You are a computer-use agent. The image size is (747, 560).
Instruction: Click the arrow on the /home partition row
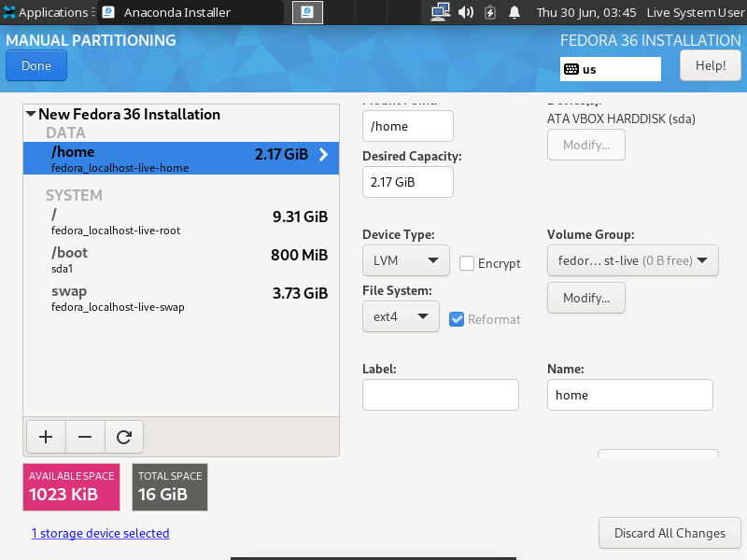324,155
